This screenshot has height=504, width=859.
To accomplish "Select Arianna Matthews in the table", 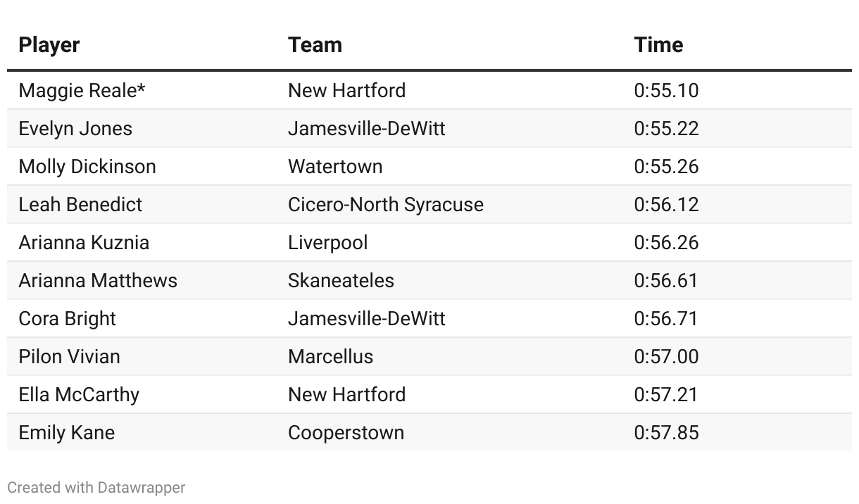I will click(98, 281).
